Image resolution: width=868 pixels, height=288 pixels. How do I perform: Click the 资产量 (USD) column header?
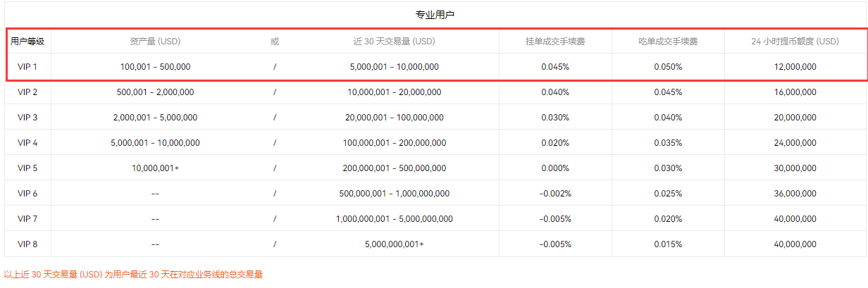coord(155,42)
